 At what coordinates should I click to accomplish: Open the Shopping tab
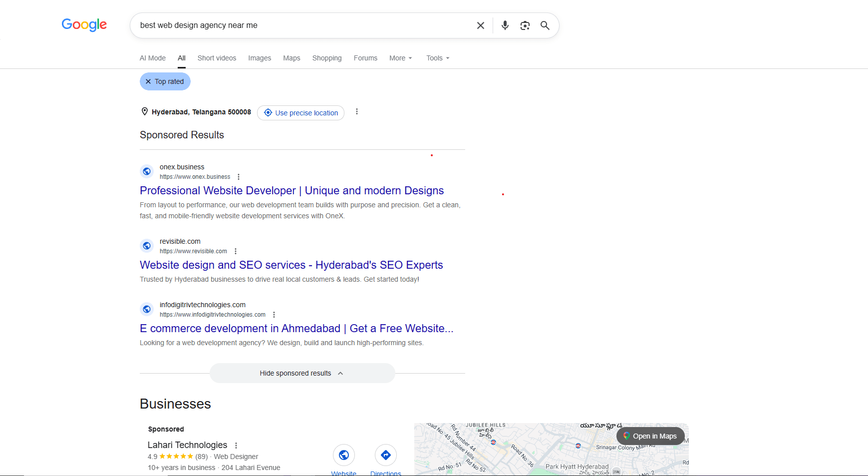pyautogui.click(x=327, y=58)
